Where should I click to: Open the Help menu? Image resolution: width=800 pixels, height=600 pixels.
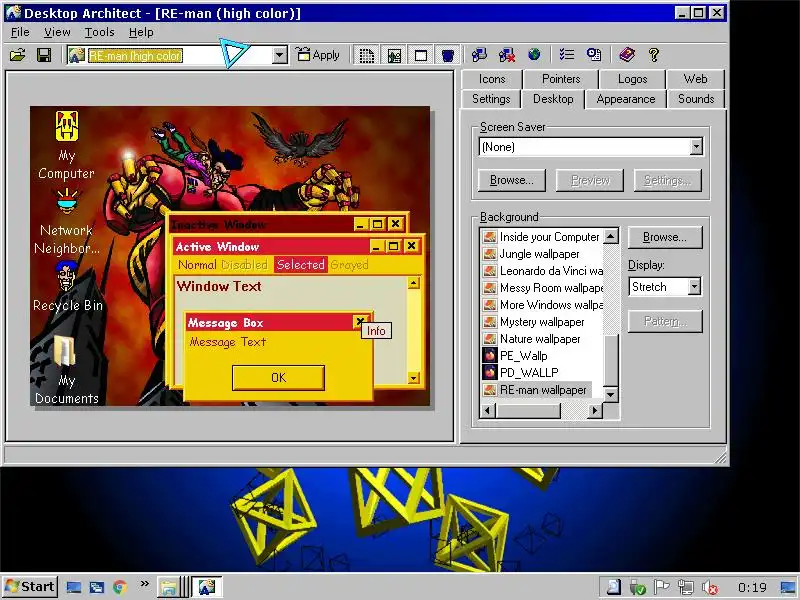pos(141,32)
